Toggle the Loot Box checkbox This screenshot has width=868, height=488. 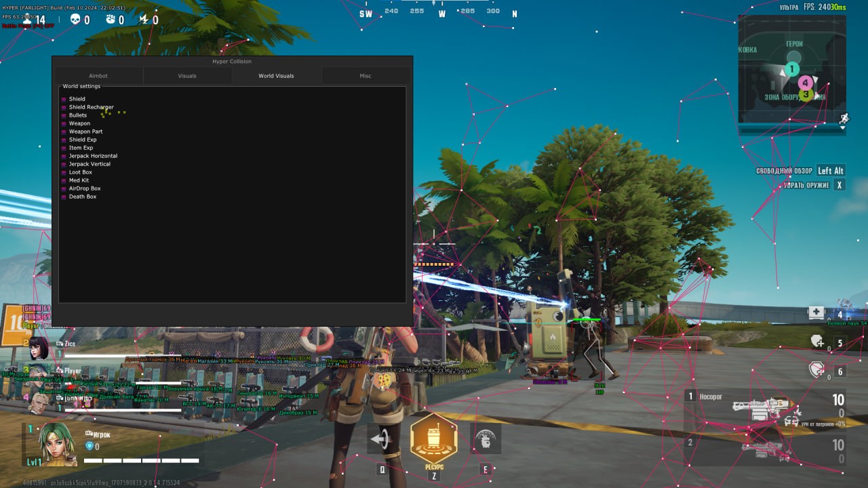pyautogui.click(x=64, y=173)
